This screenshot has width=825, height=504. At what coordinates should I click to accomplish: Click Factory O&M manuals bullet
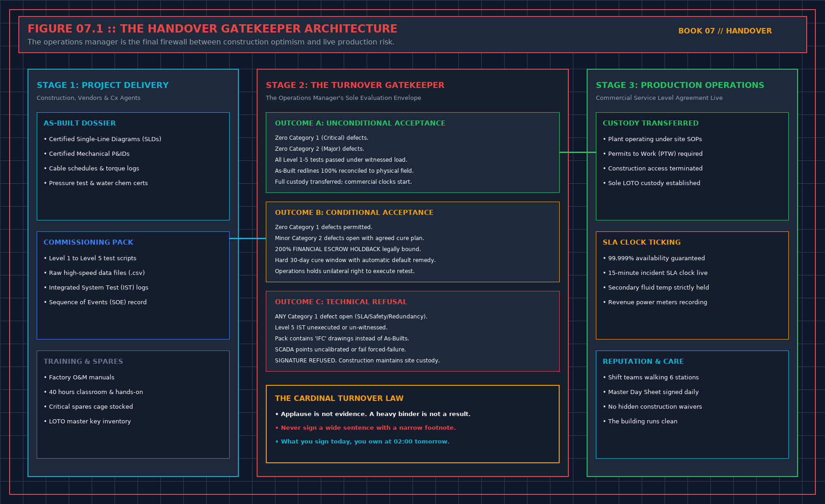pos(79,378)
